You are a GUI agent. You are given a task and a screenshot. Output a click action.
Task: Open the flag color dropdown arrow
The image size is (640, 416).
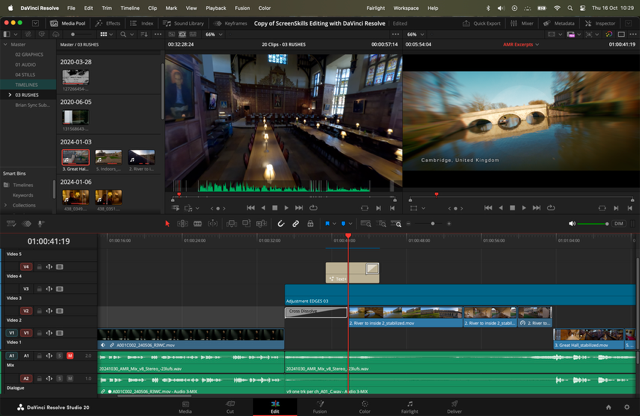coord(334,224)
